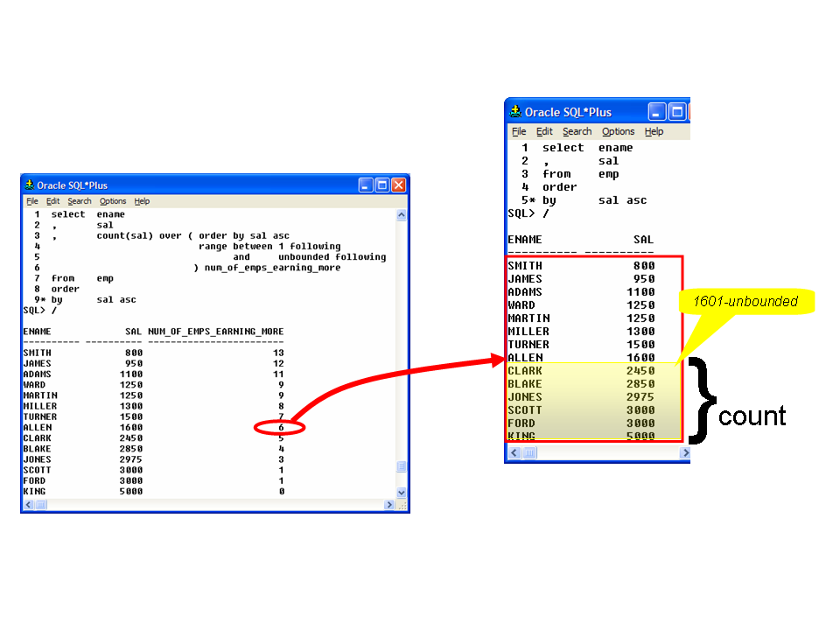Click count(sal) over text in query
Viewport: 840px width, 630px height.
[139, 235]
